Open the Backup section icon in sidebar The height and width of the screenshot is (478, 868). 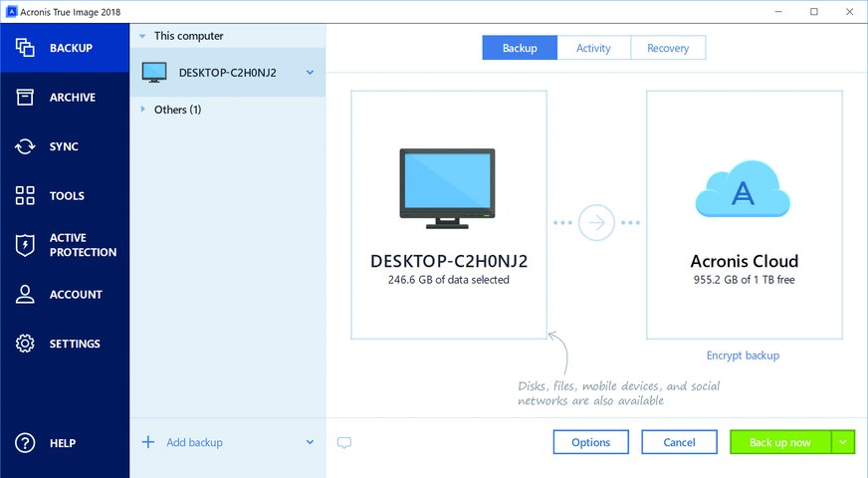[25, 48]
